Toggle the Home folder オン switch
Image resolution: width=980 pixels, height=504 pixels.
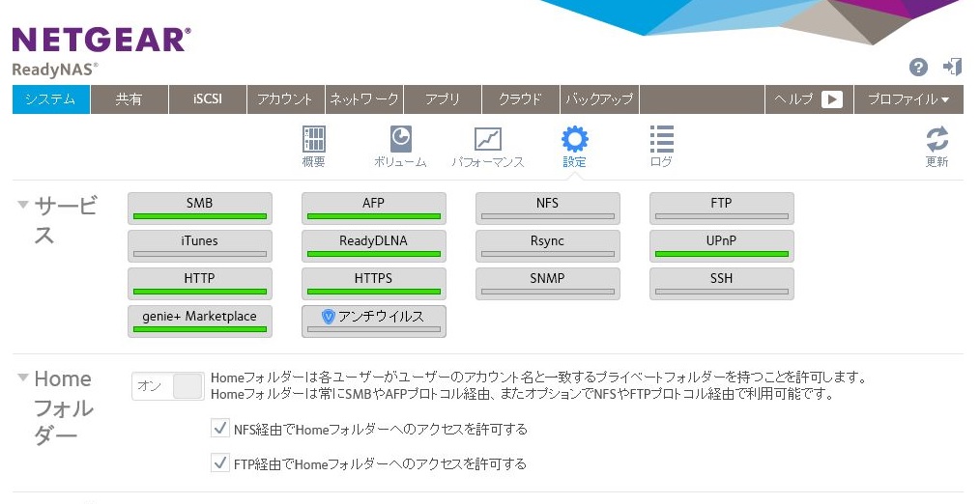[168, 386]
